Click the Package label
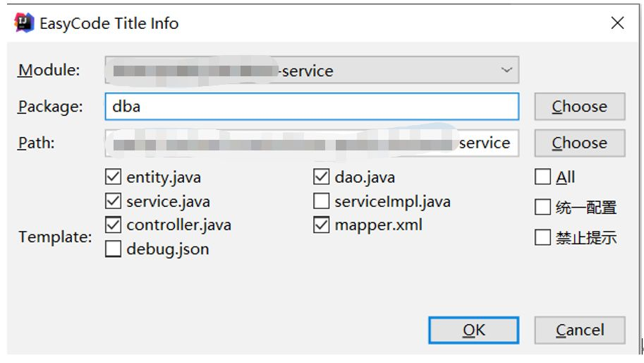Viewport: 644px width, 363px height. coord(50,107)
